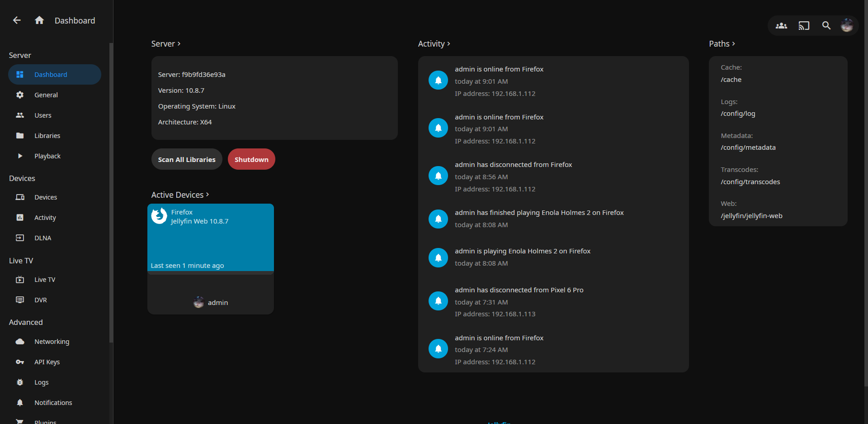
Task: Open API Keys in the sidebar
Action: click(47, 362)
